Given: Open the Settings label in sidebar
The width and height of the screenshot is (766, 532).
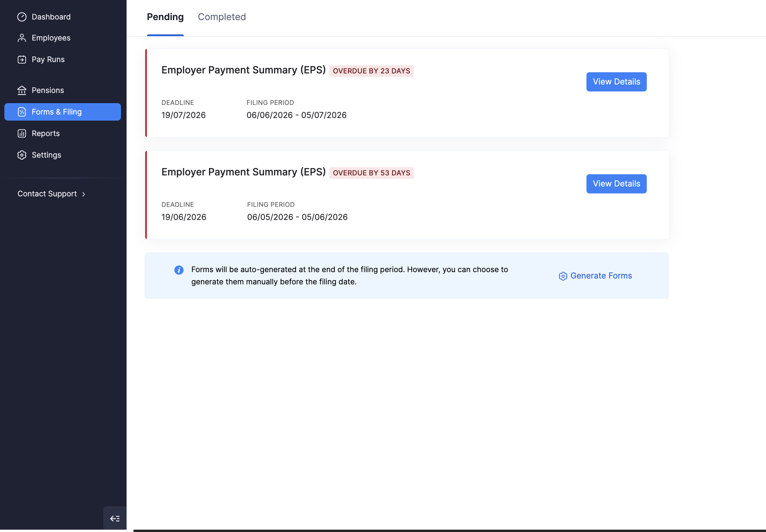Looking at the screenshot, I should 46,155.
